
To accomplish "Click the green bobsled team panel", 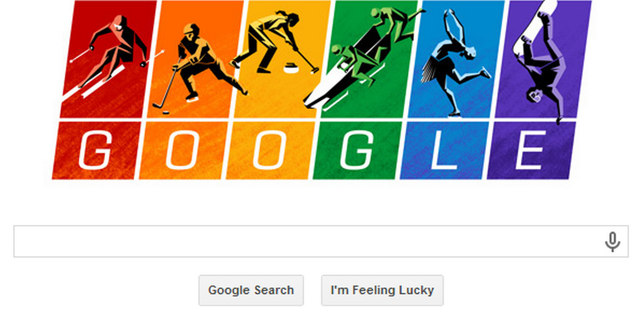I will click(x=369, y=59).
